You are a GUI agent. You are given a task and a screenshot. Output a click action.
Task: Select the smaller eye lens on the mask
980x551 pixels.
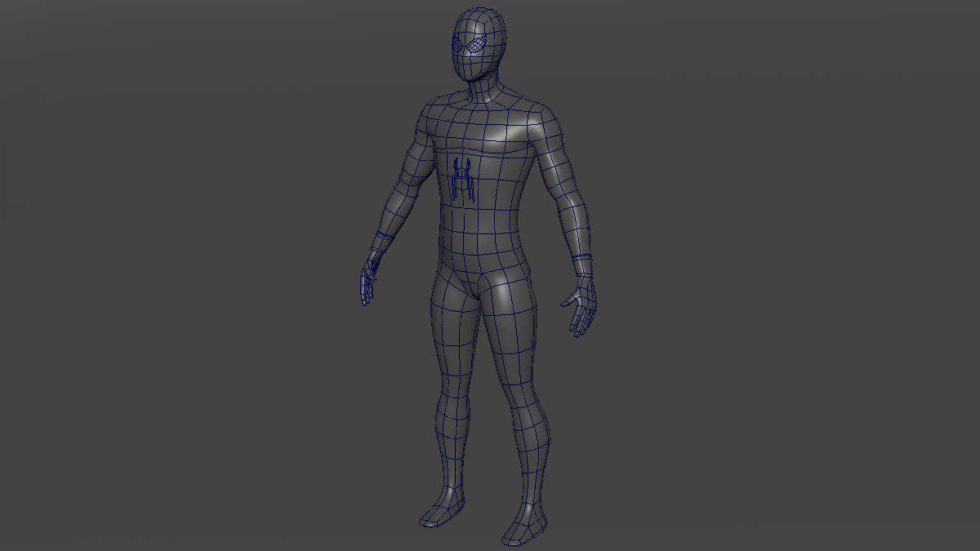point(456,46)
